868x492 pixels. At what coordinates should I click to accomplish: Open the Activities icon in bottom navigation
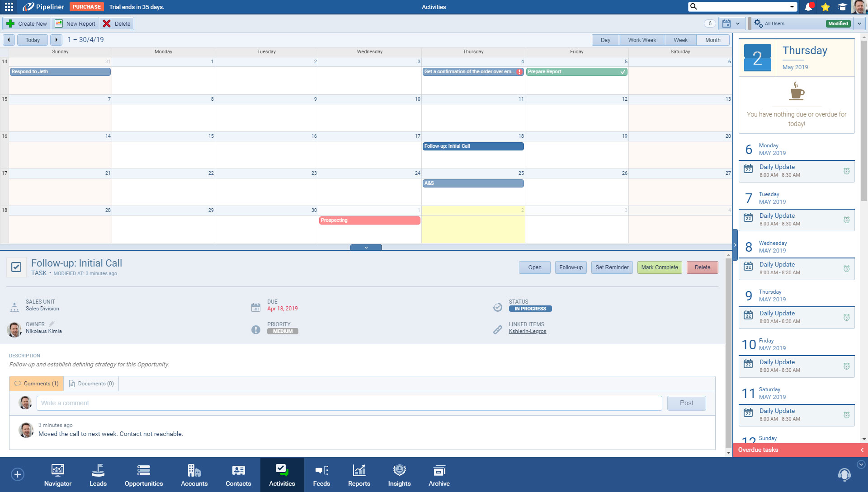282,474
